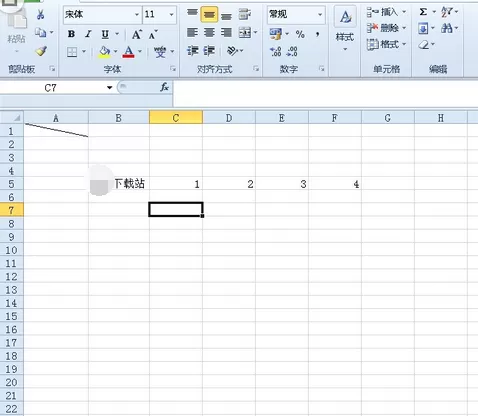Click the AutoSum sigma icon
Image resolution: width=478 pixels, height=416 pixels.
[x=423, y=12]
